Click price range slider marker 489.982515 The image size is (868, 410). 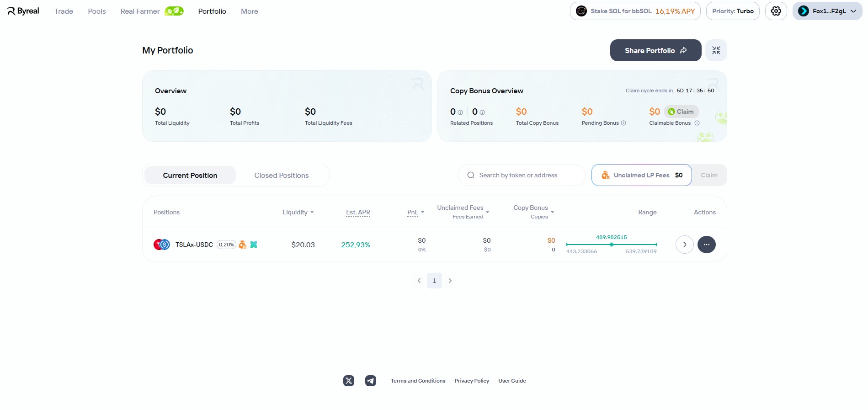click(611, 245)
